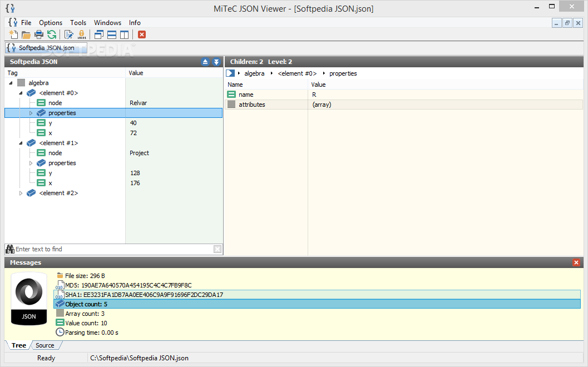Expand all nodes with down-arrow header button
Image resolution: width=588 pixels, height=367 pixels.
pyautogui.click(x=216, y=62)
